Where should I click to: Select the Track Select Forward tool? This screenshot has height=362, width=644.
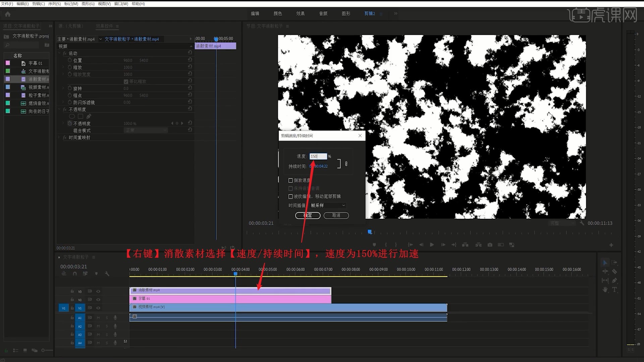[614, 263]
